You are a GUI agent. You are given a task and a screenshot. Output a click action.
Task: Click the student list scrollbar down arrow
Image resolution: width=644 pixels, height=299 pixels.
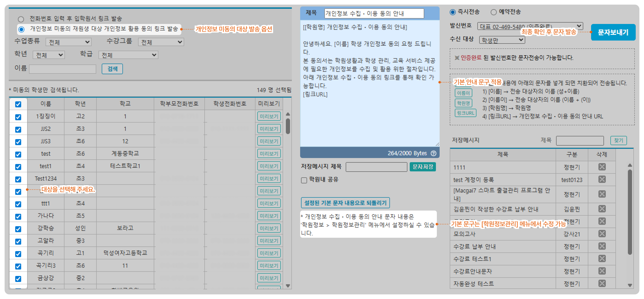click(288, 285)
